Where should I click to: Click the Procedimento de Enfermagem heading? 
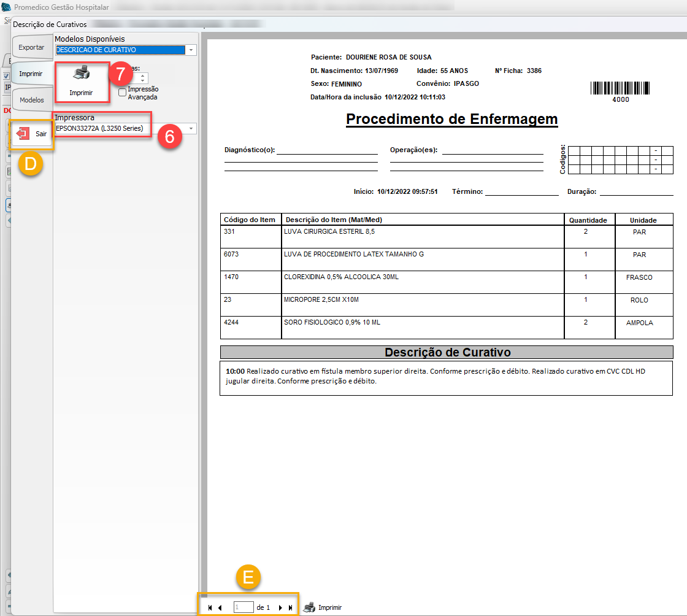point(451,119)
